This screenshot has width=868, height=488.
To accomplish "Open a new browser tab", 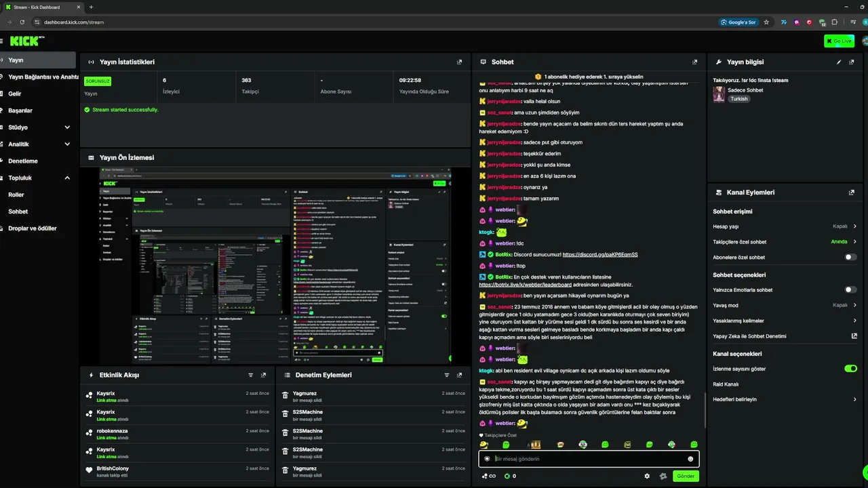I will [x=91, y=7].
